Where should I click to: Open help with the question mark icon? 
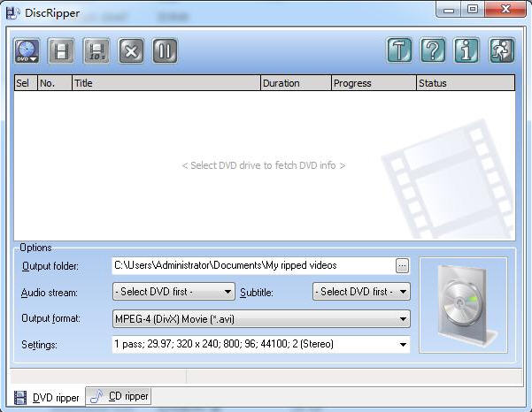point(433,50)
